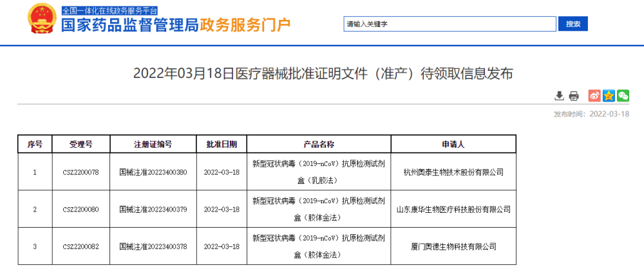Click the 注册证编号 column header
Screen dimensions: 644x274
click(x=153, y=144)
